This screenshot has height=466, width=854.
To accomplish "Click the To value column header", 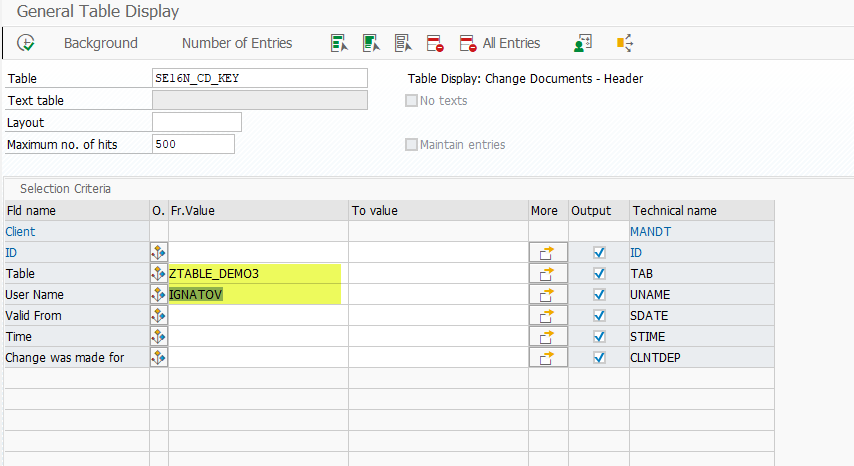I will point(438,211).
